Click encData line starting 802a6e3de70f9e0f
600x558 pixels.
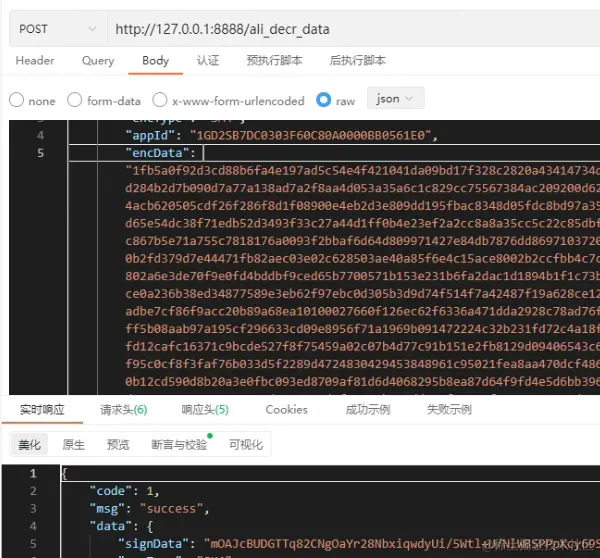pyautogui.click(x=362, y=276)
